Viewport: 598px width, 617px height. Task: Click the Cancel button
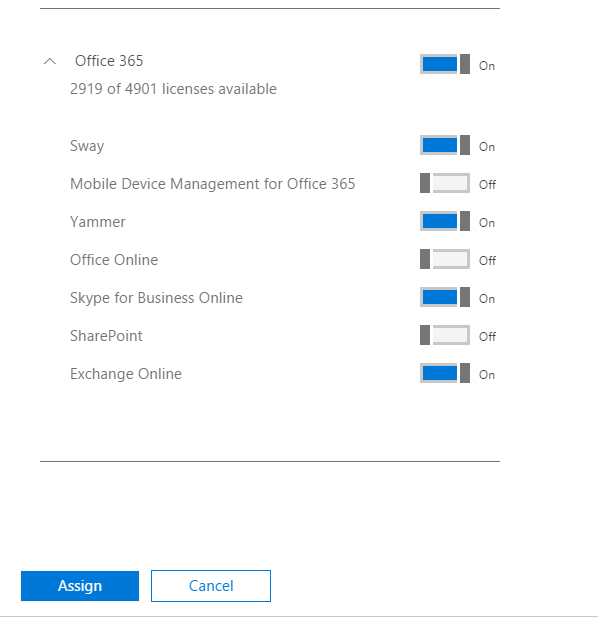[211, 586]
